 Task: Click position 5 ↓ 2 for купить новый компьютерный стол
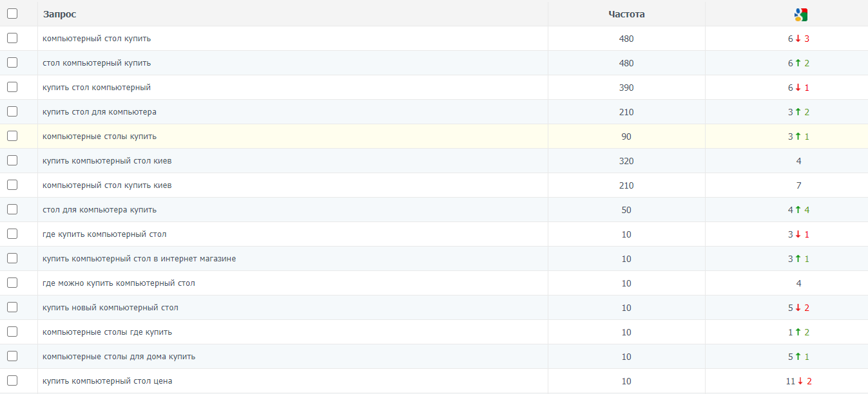798,308
